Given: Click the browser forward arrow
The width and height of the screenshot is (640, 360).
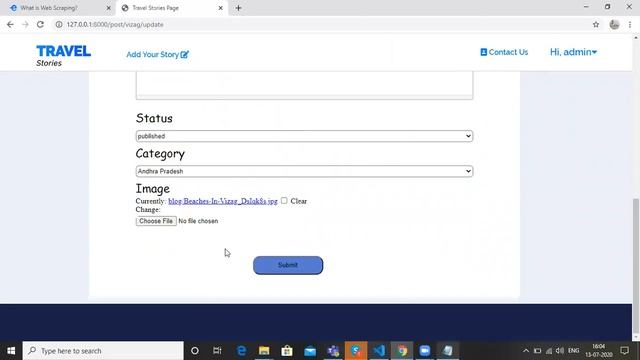Looking at the screenshot, I should click(x=25, y=24).
